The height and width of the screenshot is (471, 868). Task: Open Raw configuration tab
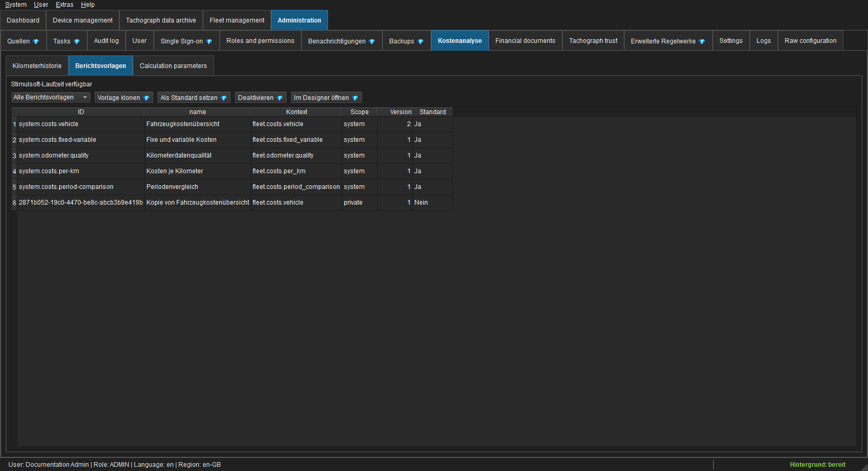(x=810, y=41)
